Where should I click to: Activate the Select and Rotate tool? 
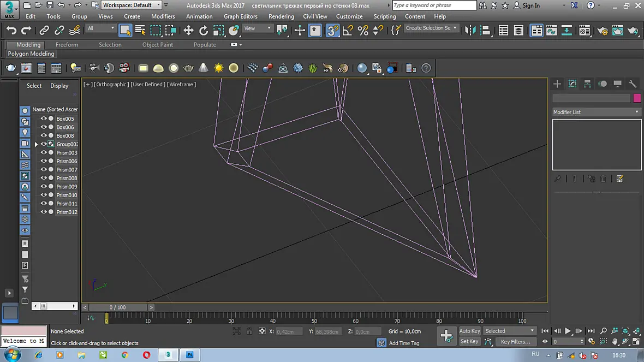[x=204, y=31]
